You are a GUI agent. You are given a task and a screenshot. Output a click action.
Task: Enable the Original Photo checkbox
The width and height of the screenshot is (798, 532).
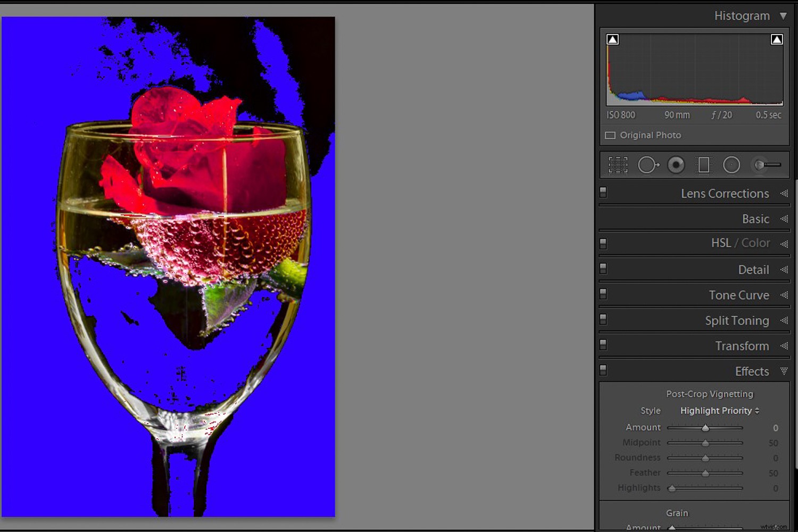tap(610, 135)
